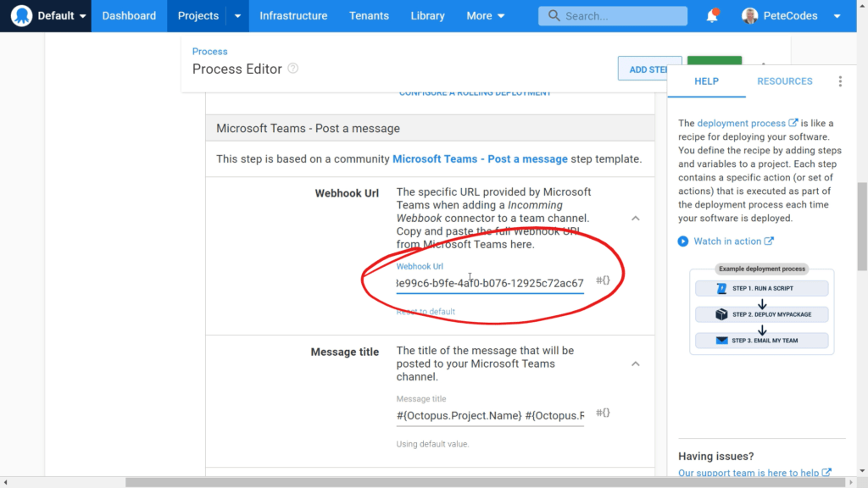The height and width of the screenshot is (488, 868).
Task: Insert variable binding for Message title
Action: pyautogui.click(x=603, y=413)
